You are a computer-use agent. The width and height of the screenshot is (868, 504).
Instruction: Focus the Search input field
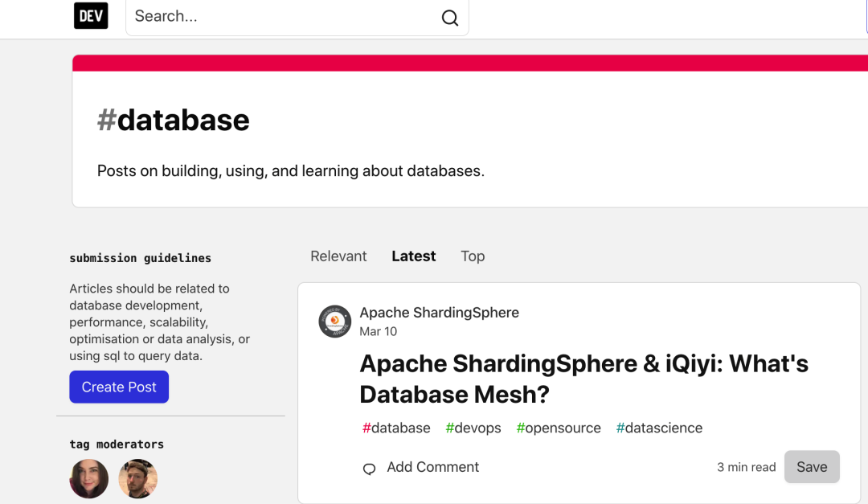tap(281, 17)
